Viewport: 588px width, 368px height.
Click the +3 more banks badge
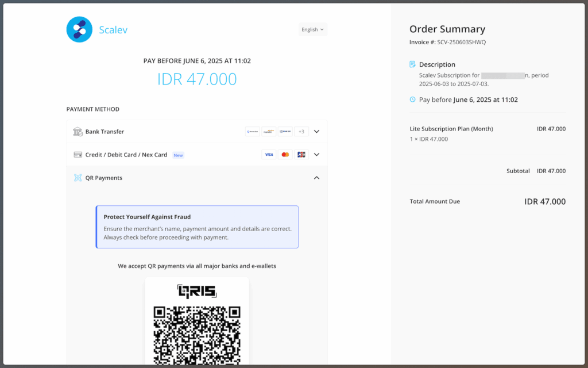click(301, 132)
